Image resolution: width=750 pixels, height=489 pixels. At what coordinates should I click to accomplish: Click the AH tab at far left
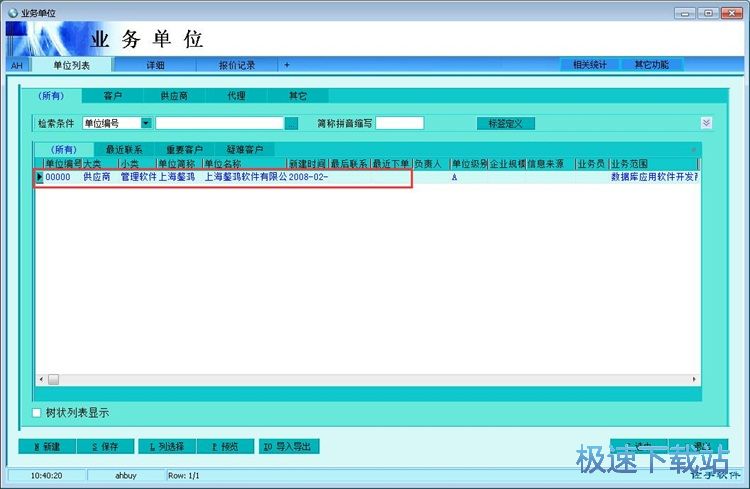point(17,66)
